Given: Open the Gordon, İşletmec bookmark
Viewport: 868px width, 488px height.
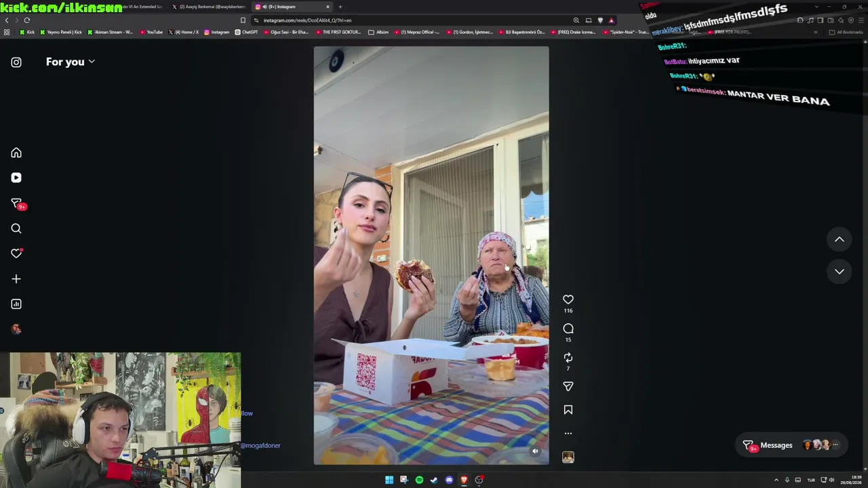Looking at the screenshot, I should click(x=469, y=32).
